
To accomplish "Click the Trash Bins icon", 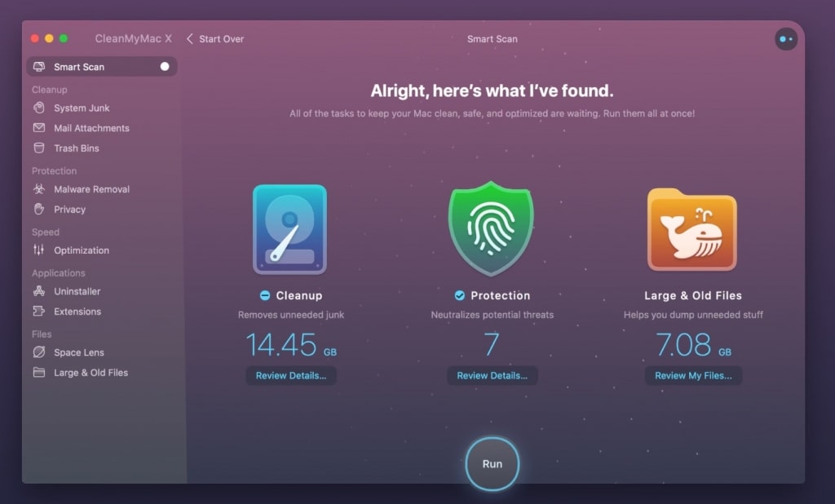I will pos(39,148).
